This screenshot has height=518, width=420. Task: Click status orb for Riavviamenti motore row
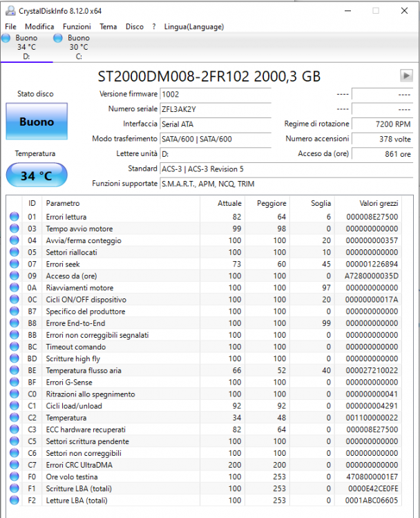click(x=15, y=287)
